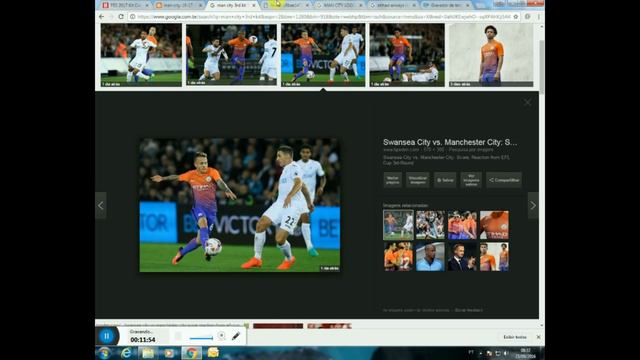The height and width of the screenshot is (360, 640).
Task: Open related thumbnail of orange shirt close-up
Action: tap(494, 225)
